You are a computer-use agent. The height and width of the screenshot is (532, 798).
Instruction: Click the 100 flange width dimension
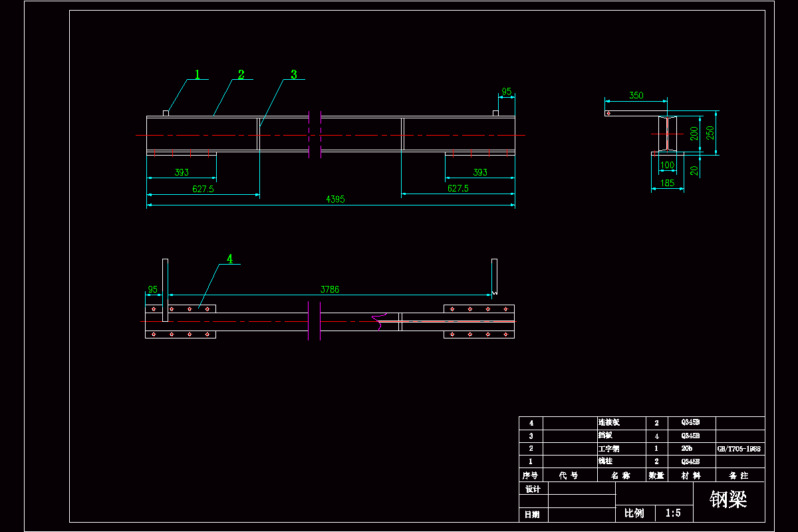[666, 165]
